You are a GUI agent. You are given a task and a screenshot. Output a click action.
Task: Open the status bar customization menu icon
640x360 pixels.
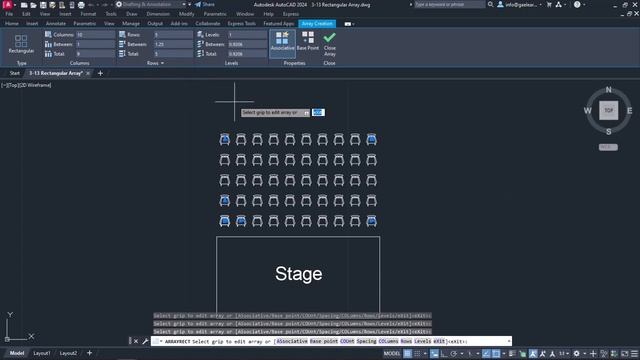click(x=634, y=353)
